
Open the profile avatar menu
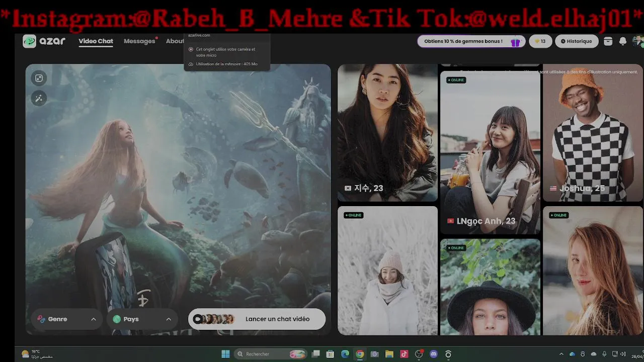pyautogui.click(x=638, y=41)
